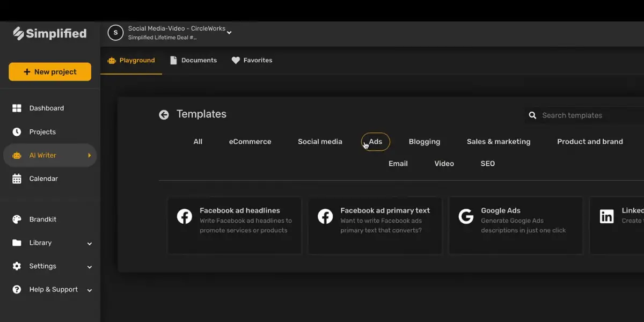Open Calendar icon in sidebar
Screen dimensions: 644x322
tap(17, 179)
